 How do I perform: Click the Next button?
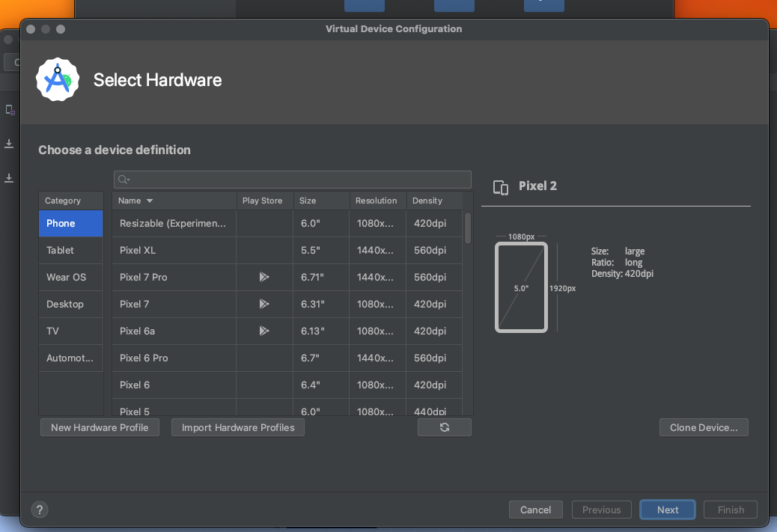(x=668, y=510)
